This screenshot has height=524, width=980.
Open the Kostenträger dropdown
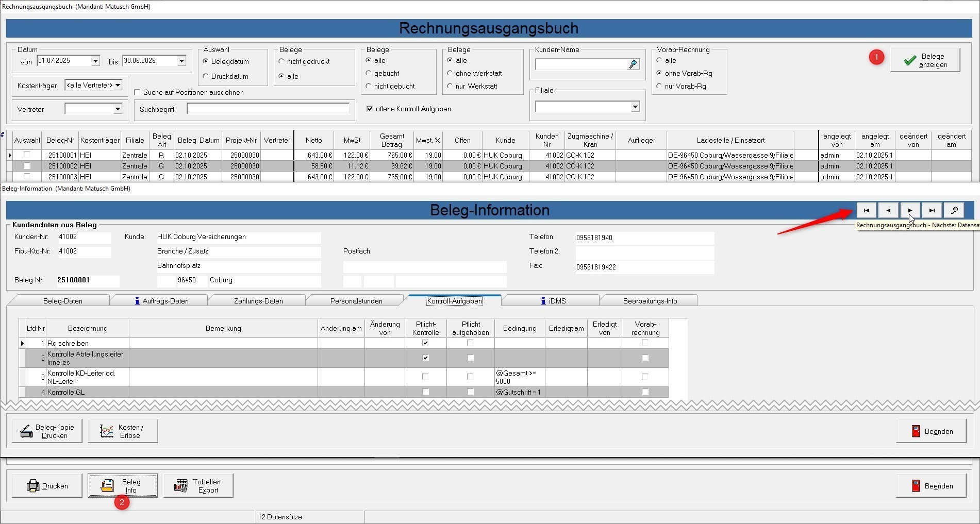click(x=118, y=85)
